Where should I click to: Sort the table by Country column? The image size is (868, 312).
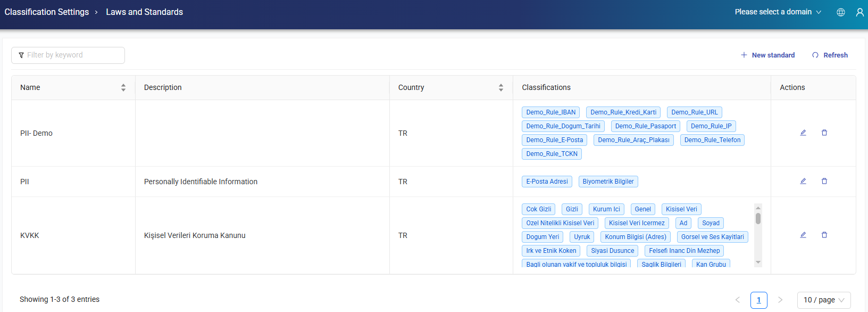[500, 87]
